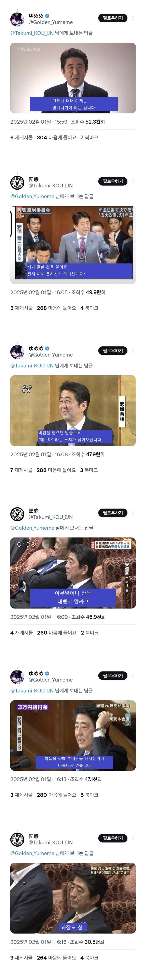The width and height of the screenshot is (146, 980).
Task: Click the 匠悠 avatar on the 16:09 tweet
Action: coord(17,514)
